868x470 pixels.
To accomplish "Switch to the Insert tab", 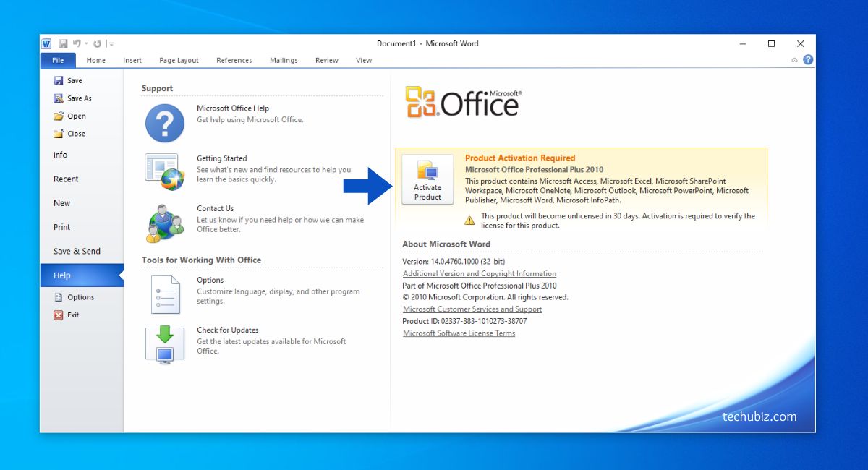I will pos(132,60).
